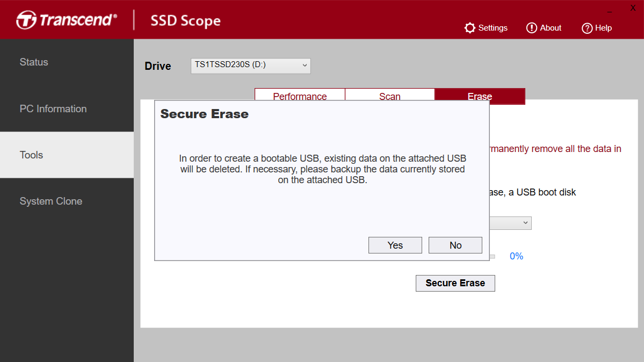Click the Drive label
Viewport: 644px width, 362px height.
pos(158,66)
